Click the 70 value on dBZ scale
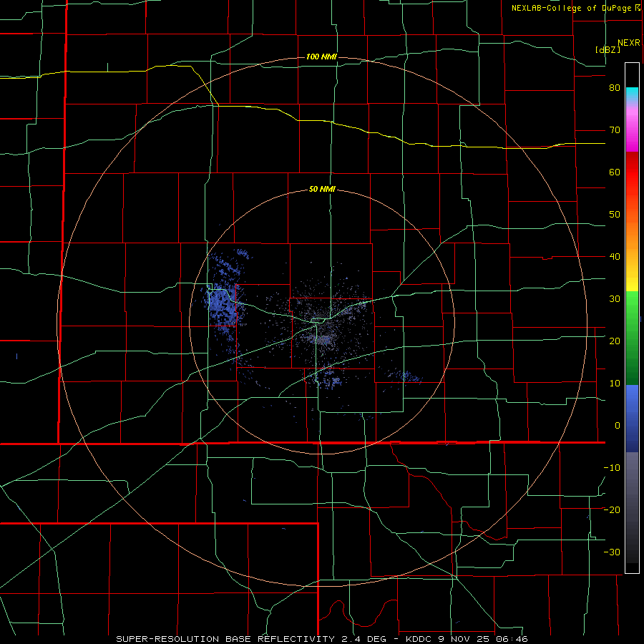Image resolution: width=644 pixels, height=644 pixels. click(615, 130)
